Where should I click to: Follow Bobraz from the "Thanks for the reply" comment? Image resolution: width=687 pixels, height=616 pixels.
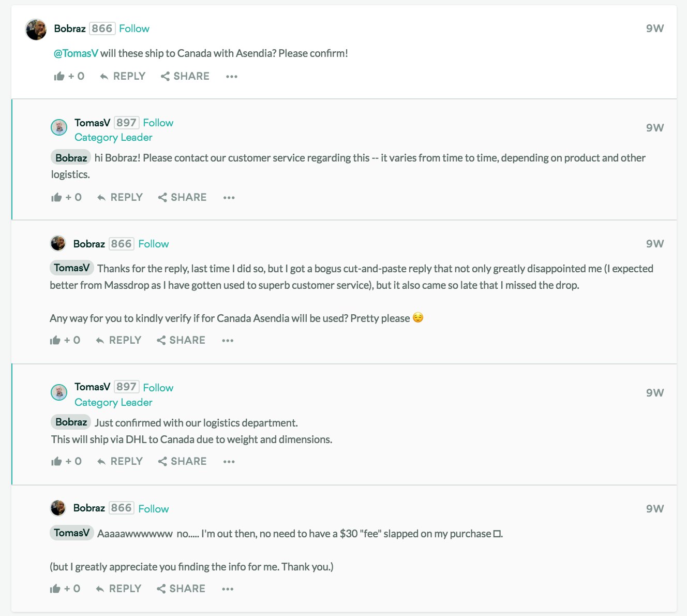click(154, 244)
